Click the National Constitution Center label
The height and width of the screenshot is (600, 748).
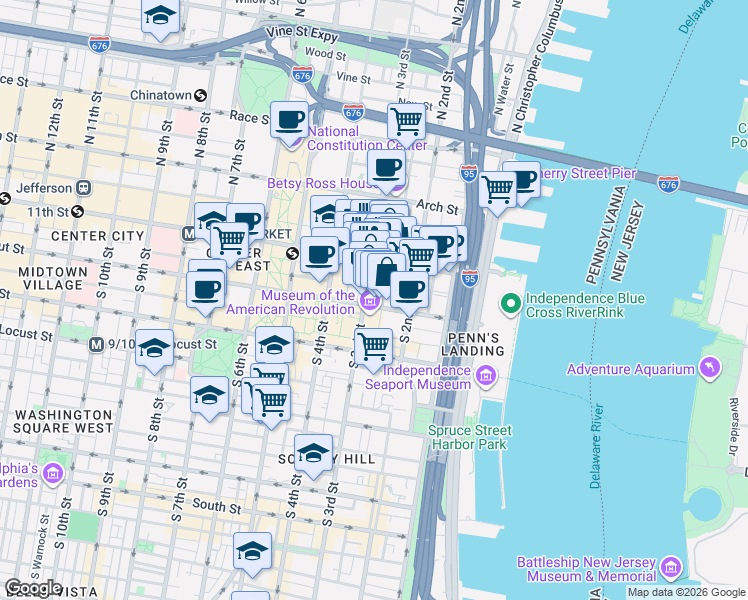coord(367,138)
